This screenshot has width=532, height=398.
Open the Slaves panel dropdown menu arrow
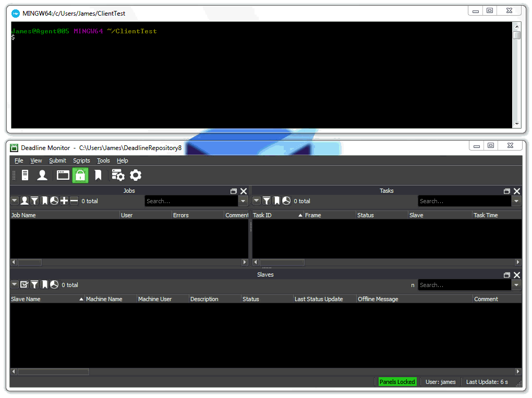coord(15,284)
